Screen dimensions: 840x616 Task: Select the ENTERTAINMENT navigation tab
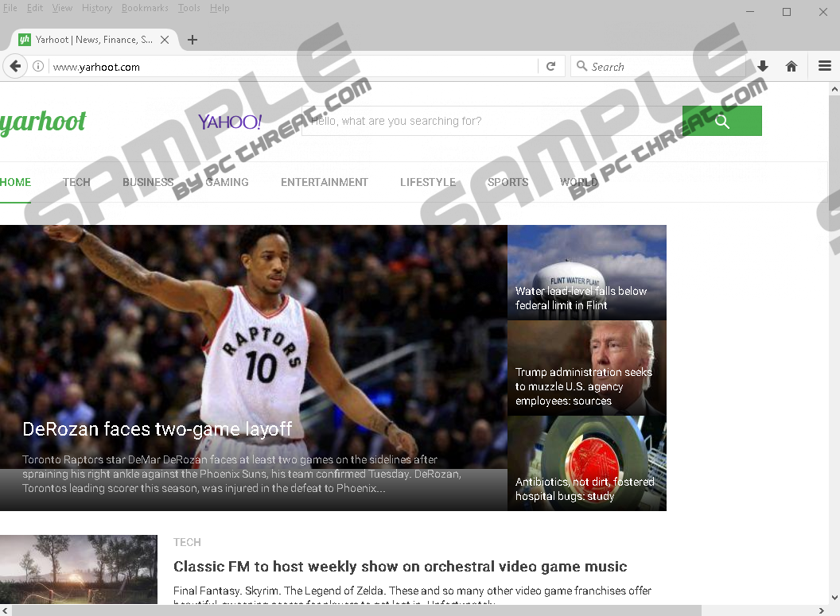(325, 182)
